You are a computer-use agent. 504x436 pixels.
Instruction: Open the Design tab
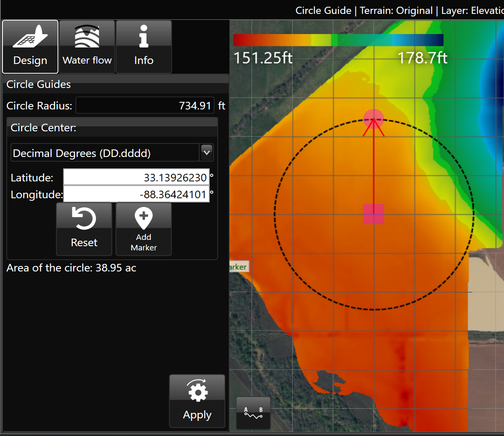[30, 47]
